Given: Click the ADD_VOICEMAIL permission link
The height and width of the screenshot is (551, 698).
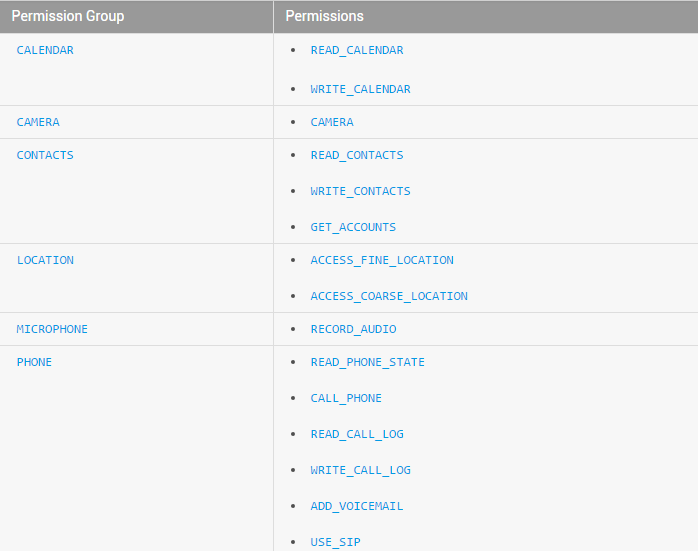Looking at the screenshot, I should click(x=357, y=506).
